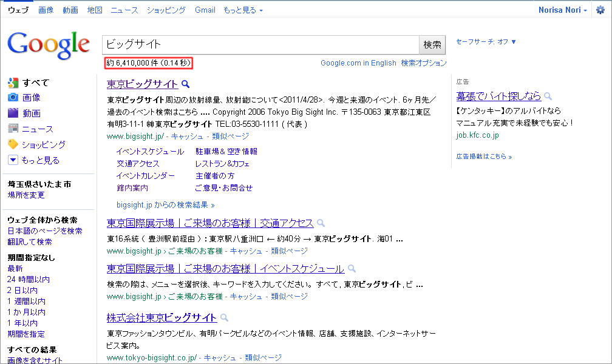
Task: Open 東京国際展示場 ご来場のお客様 交通アクセス result
Action: click(x=210, y=223)
